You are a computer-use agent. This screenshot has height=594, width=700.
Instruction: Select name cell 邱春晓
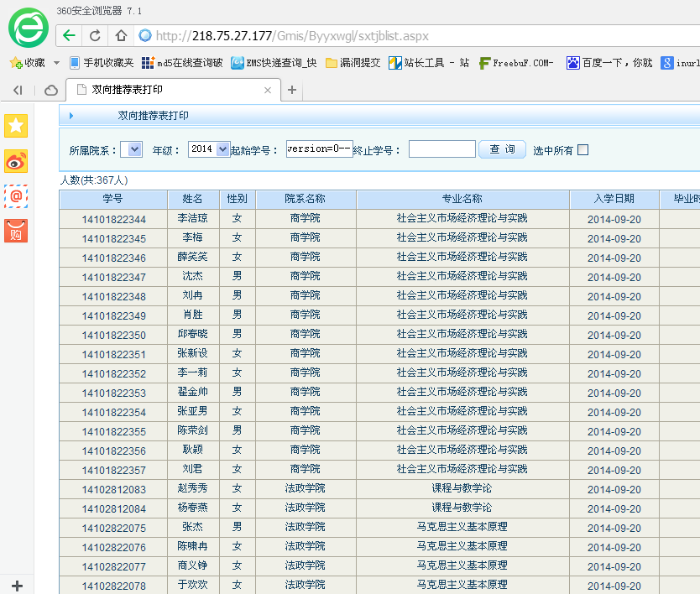(x=193, y=334)
